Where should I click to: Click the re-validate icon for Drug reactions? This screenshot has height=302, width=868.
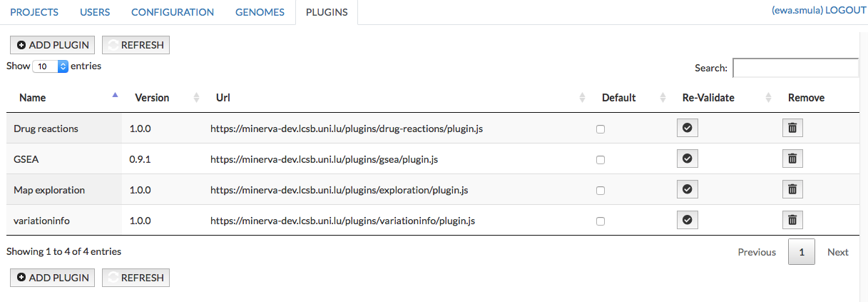coord(687,129)
